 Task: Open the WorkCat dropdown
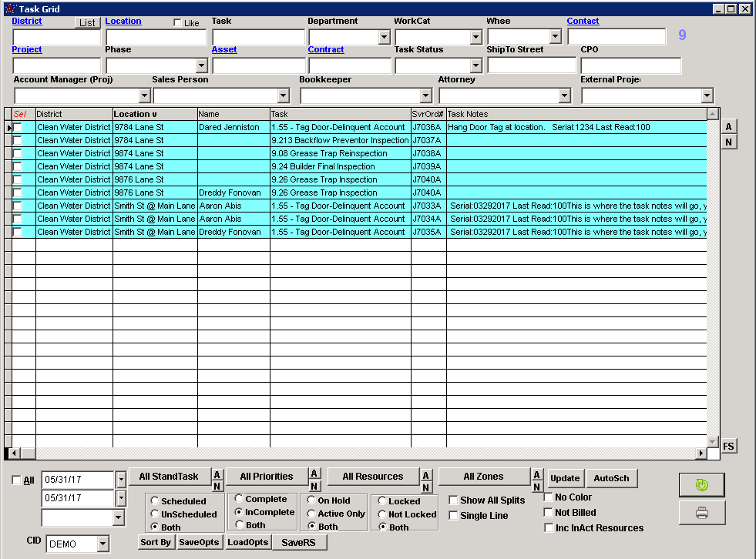pyautogui.click(x=475, y=37)
